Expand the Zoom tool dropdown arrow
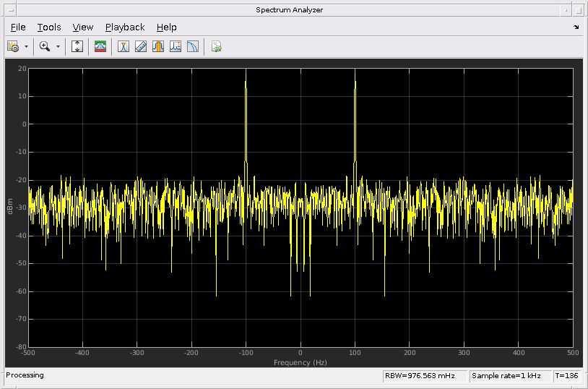 58,46
